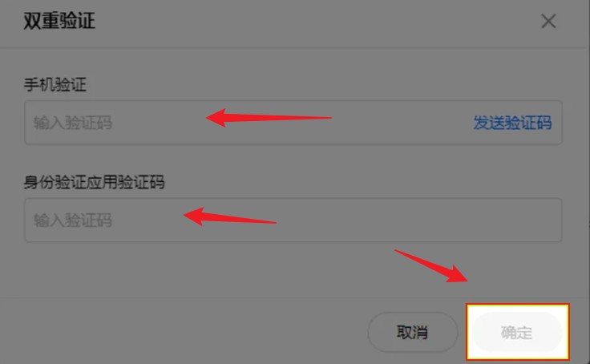
Task: Click the red arrow pointing toward the 确定 button
Action: coord(431,265)
